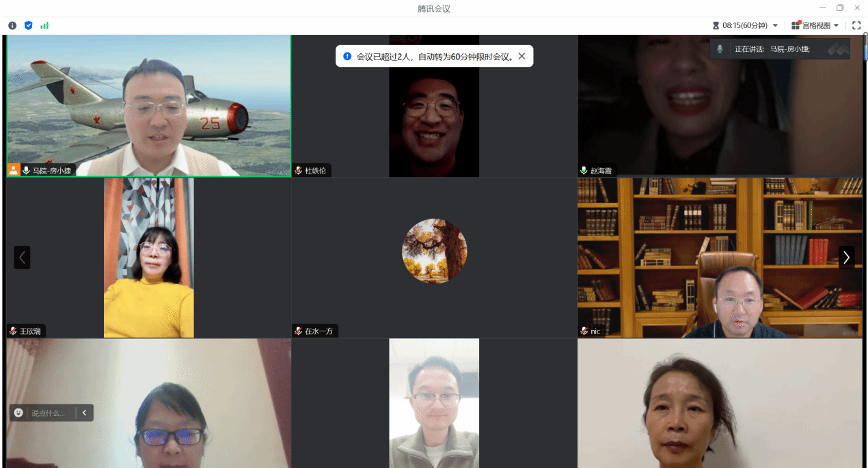Image resolution: width=868 pixels, height=468 pixels.
Task: Toggle 王欣瑞's muted microphone icon
Action: [13, 331]
